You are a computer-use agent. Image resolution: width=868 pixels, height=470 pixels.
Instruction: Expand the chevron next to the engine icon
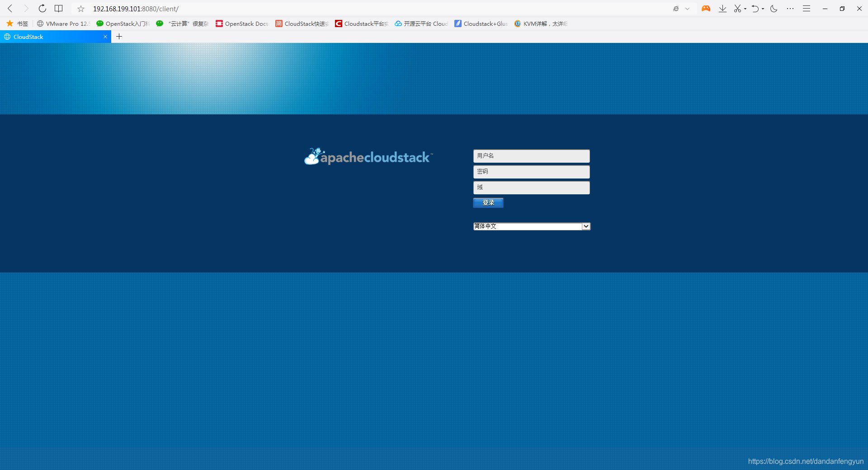[687, 9]
